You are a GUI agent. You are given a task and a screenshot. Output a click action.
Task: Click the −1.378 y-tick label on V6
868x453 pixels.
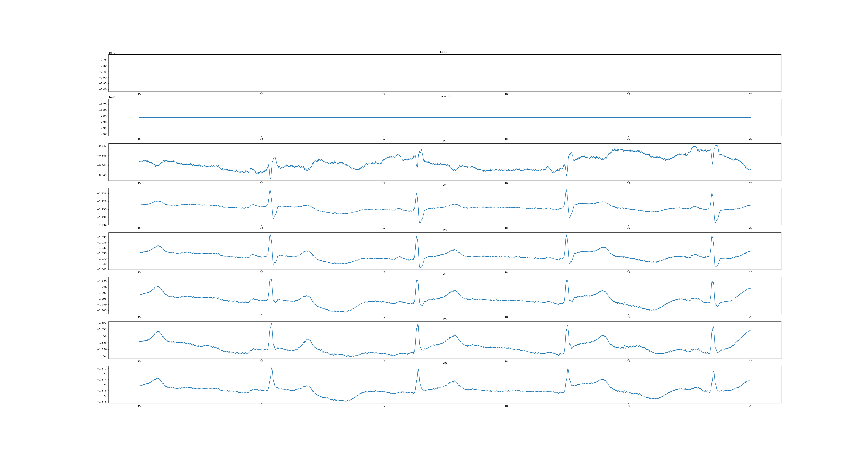point(102,402)
